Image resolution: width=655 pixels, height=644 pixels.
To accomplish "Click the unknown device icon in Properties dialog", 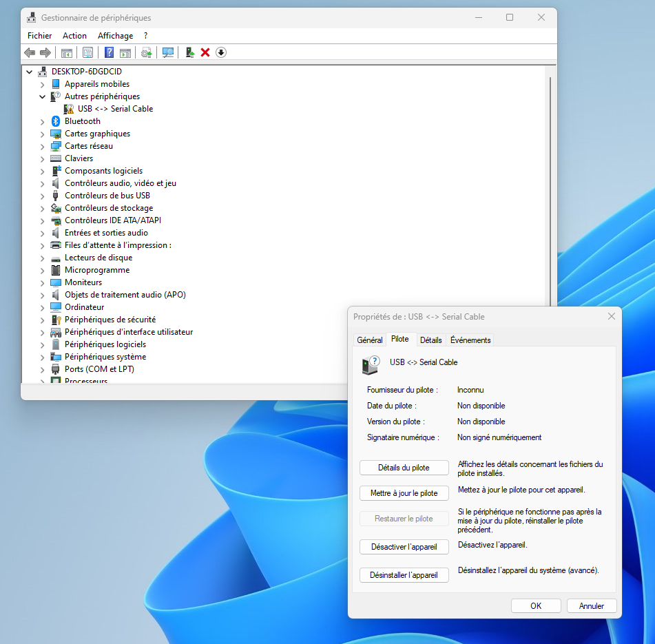I will (x=371, y=366).
